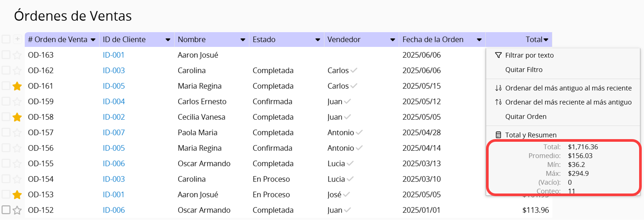
Task: Click the calculator icon beside Total y Resumen
Action: point(498,135)
